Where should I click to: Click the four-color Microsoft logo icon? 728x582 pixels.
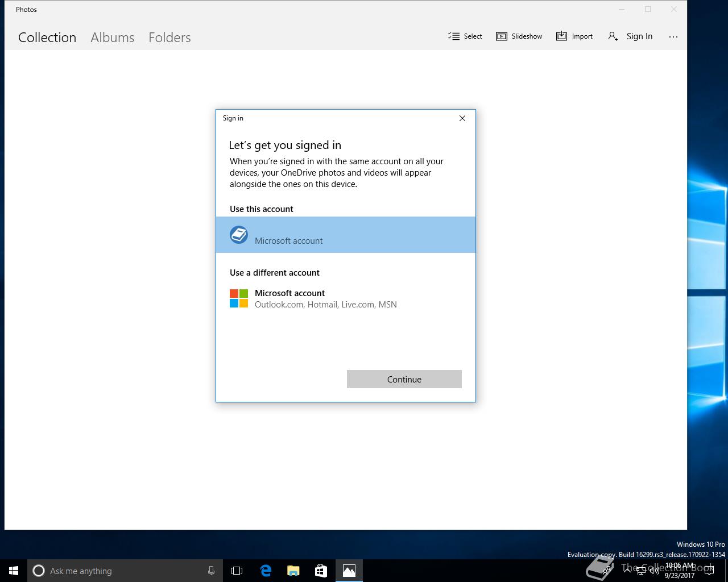239,298
